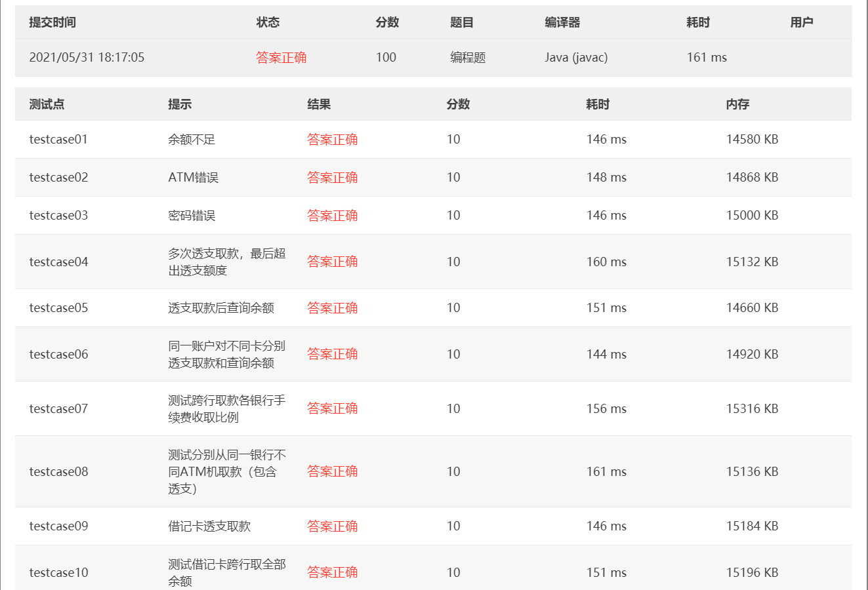Click testcase01 result 答案正确
The width and height of the screenshot is (868, 590).
[333, 140]
